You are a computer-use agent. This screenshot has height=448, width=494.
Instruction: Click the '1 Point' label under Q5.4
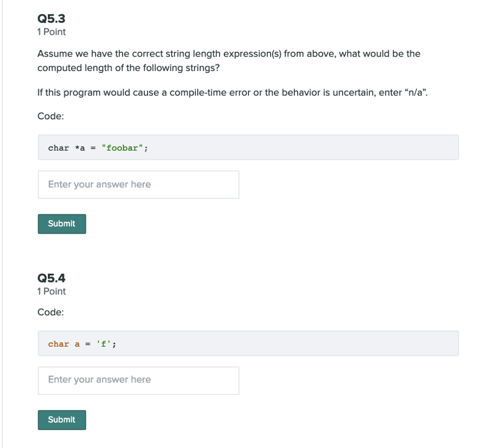(51, 291)
